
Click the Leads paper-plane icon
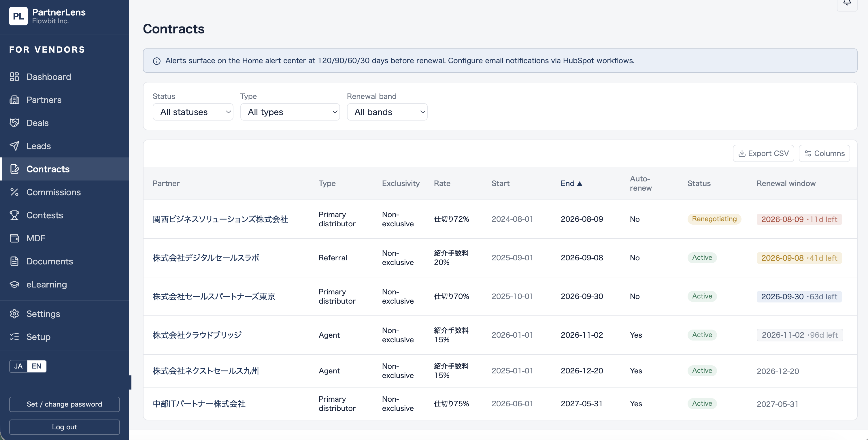pyautogui.click(x=14, y=146)
